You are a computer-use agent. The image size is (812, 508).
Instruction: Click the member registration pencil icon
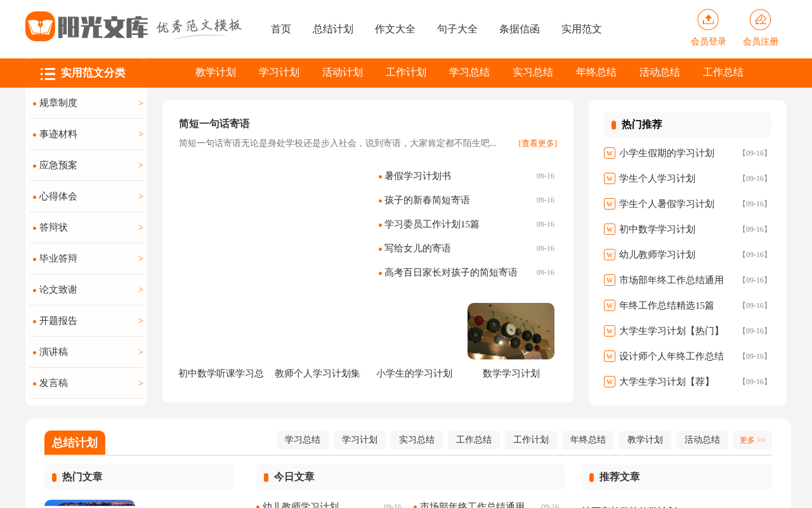pos(760,20)
